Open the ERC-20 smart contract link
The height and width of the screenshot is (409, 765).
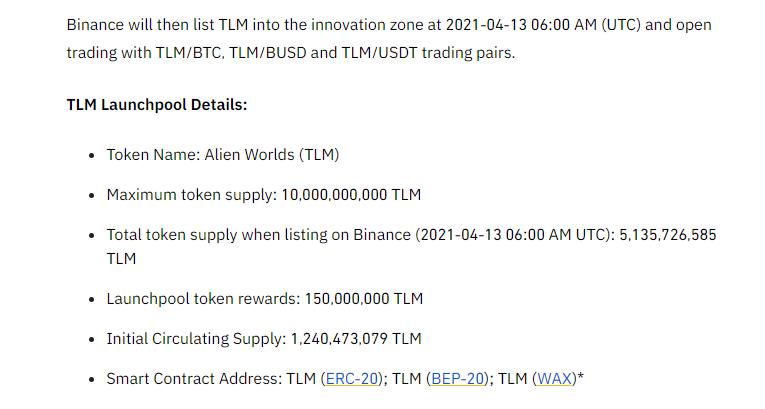point(352,379)
